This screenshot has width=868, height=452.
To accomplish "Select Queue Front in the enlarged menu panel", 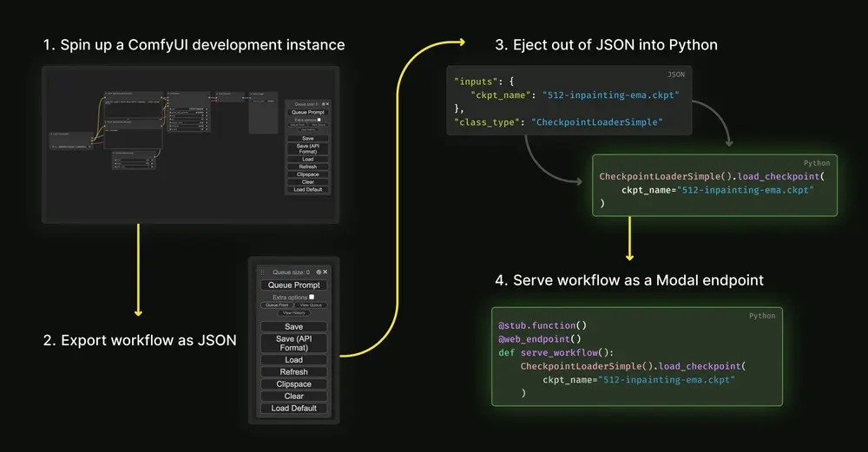I will 276,305.
